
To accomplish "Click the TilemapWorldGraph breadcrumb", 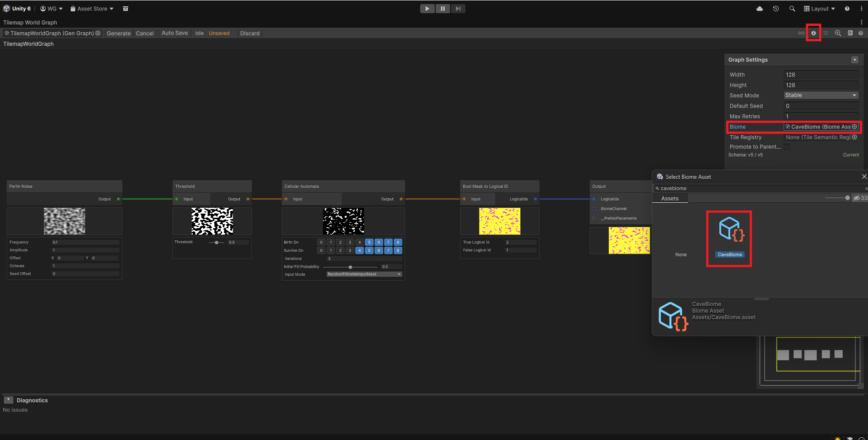I will pos(29,44).
